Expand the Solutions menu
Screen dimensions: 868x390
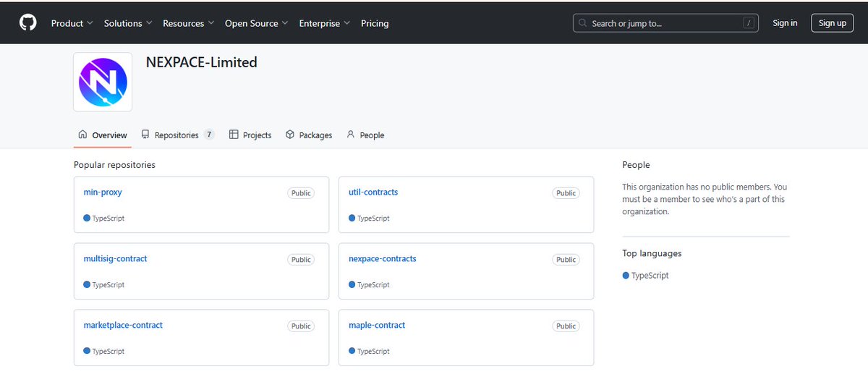coord(128,23)
